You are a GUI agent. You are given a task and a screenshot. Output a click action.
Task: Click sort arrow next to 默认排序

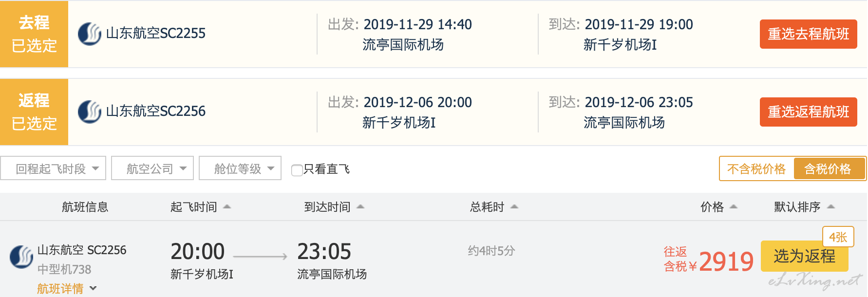click(831, 207)
